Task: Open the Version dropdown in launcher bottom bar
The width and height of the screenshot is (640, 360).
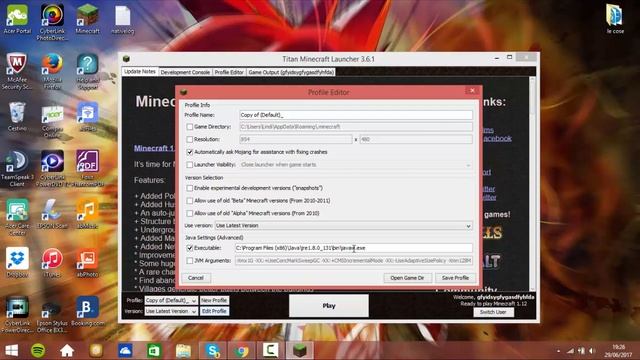Action: tap(171, 311)
